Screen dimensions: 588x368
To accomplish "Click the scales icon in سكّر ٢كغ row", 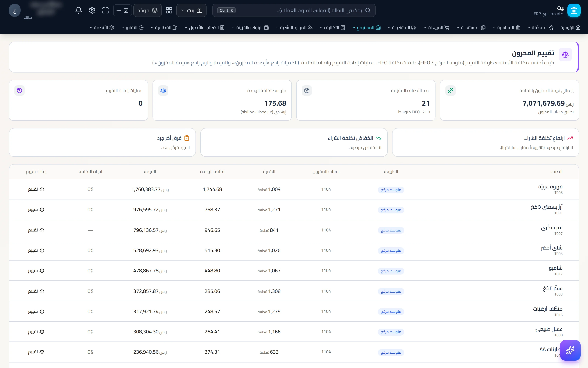I will pos(42,291).
